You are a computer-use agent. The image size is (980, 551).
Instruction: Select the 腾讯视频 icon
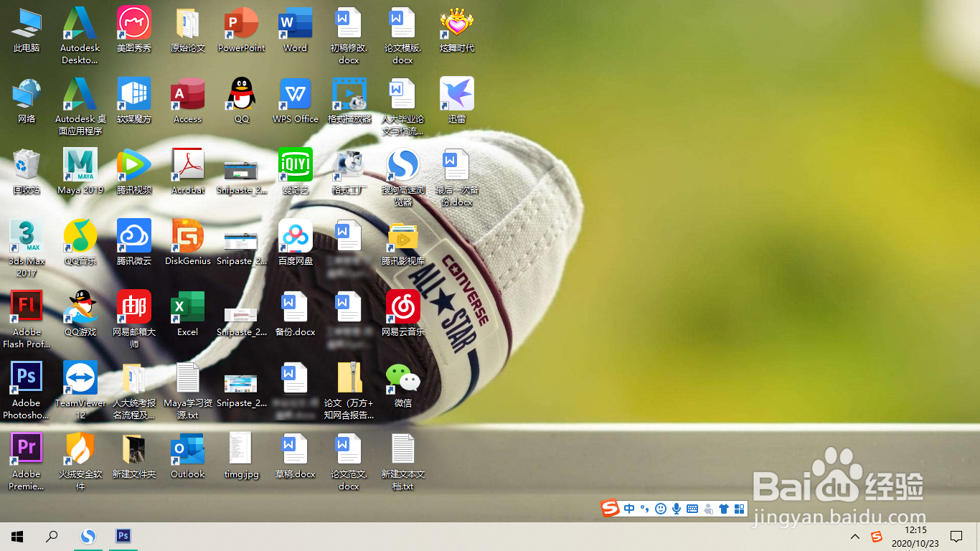(134, 172)
